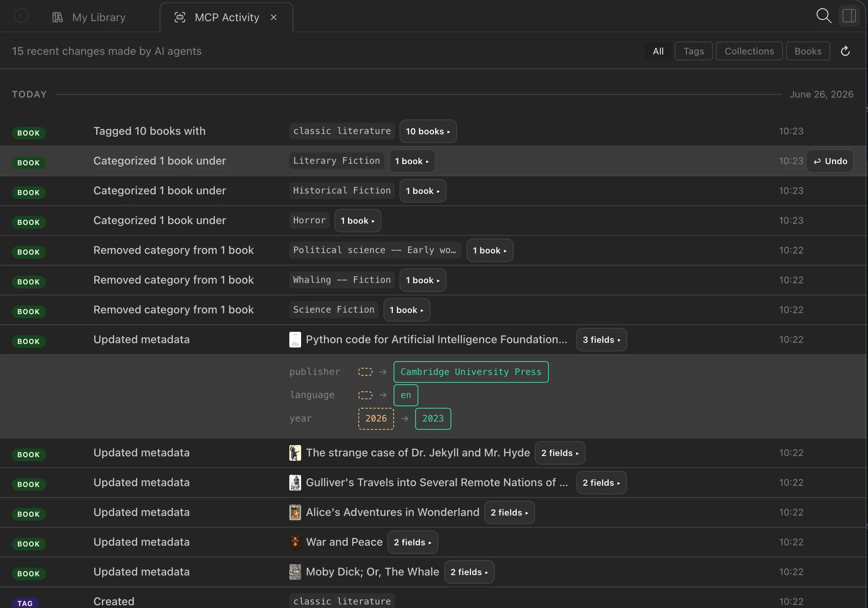The height and width of the screenshot is (608, 868).
Task: Expand 2 fields for War and Peace
Action: click(x=413, y=542)
